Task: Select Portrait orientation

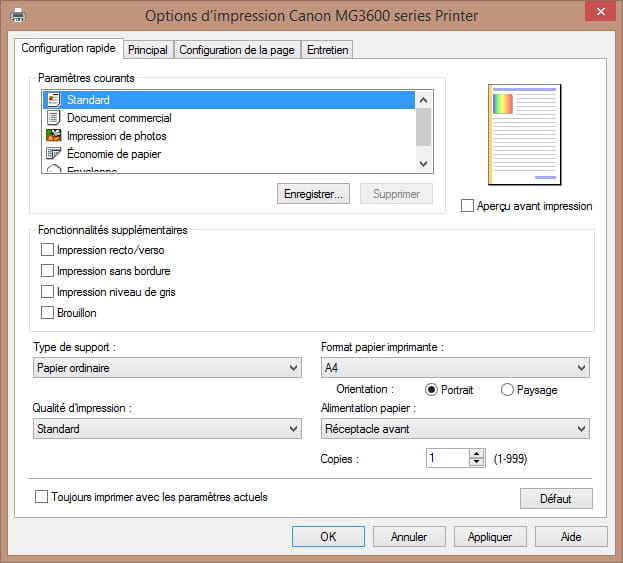Action: click(431, 389)
